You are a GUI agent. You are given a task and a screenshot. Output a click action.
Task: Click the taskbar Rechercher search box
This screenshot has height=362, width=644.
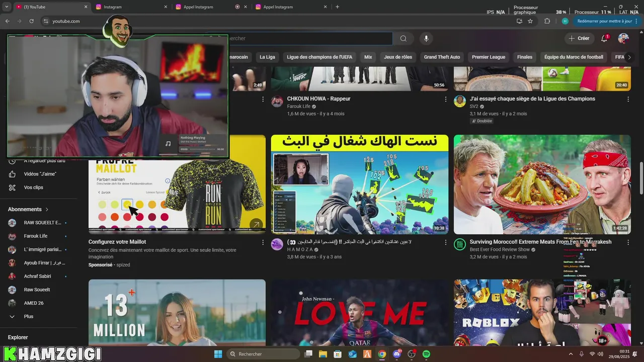(263, 354)
